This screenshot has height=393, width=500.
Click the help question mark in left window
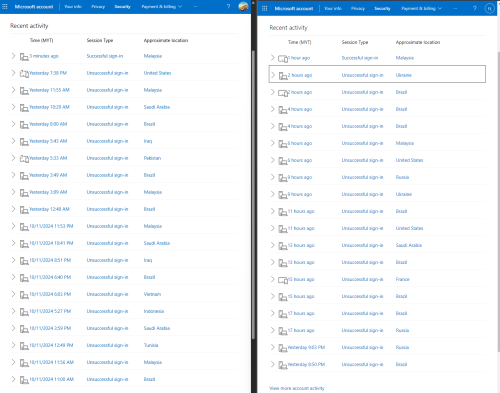tap(228, 6)
